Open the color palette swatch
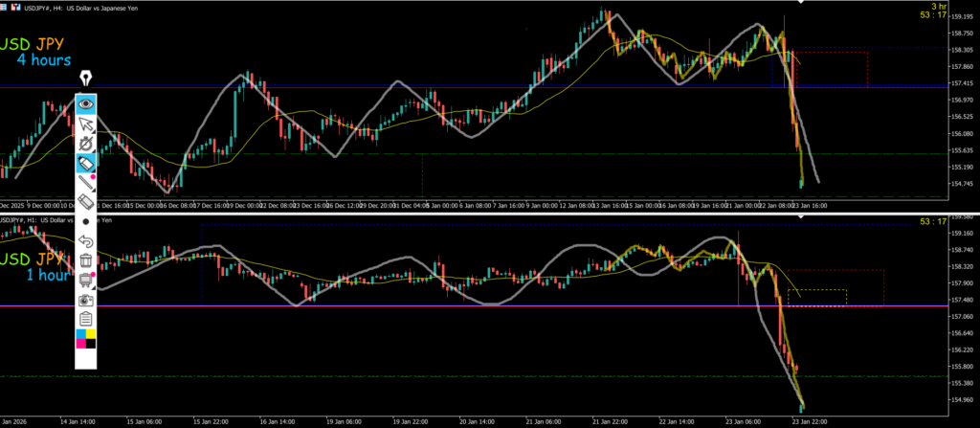This screenshot has height=428, width=980. coord(86,338)
